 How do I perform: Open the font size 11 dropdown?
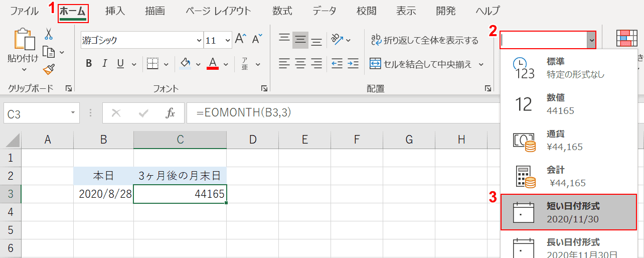pos(228,41)
